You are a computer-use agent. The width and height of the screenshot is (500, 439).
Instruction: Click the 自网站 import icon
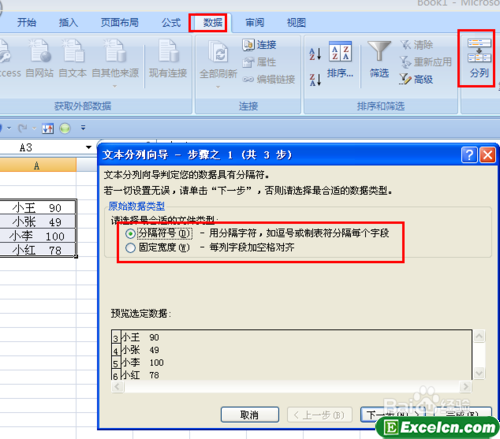click(x=40, y=58)
